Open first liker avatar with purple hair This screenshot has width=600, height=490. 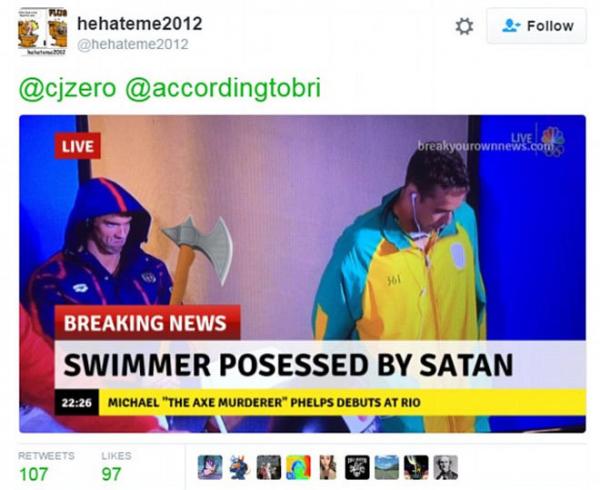click(210, 467)
